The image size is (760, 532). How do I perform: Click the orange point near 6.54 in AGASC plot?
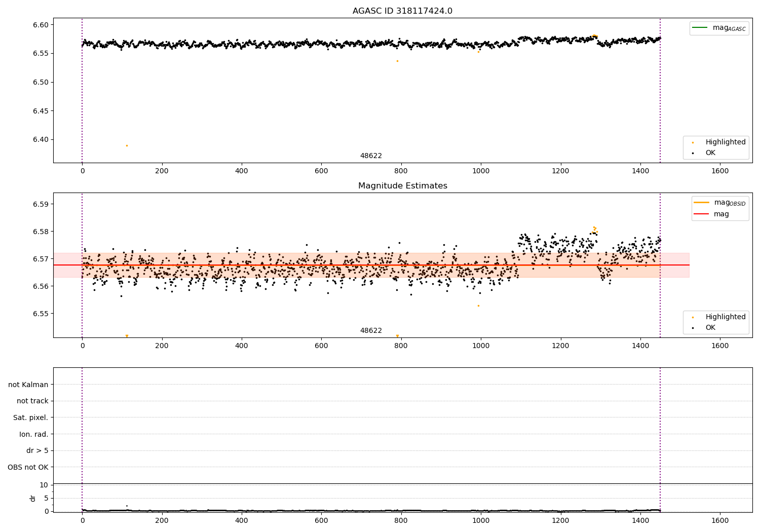tap(397, 61)
